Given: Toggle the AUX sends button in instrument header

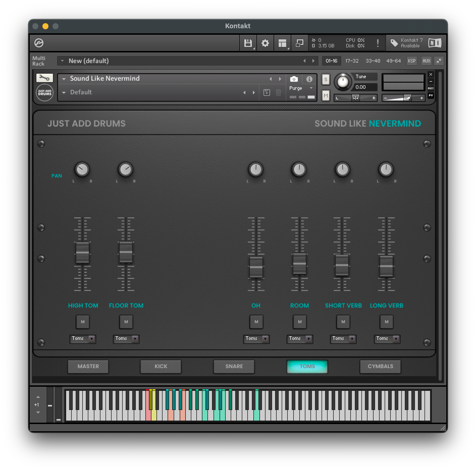Looking at the screenshot, I should click(431, 88).
